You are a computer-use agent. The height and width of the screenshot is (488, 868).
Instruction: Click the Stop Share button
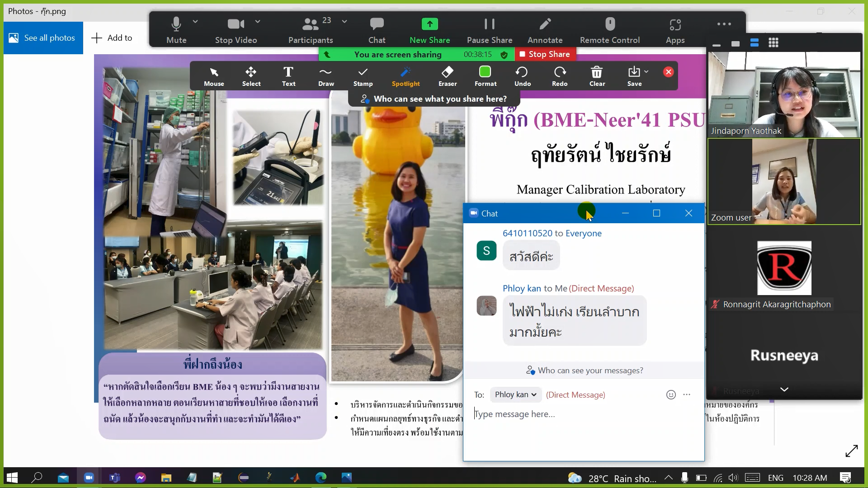545,54
